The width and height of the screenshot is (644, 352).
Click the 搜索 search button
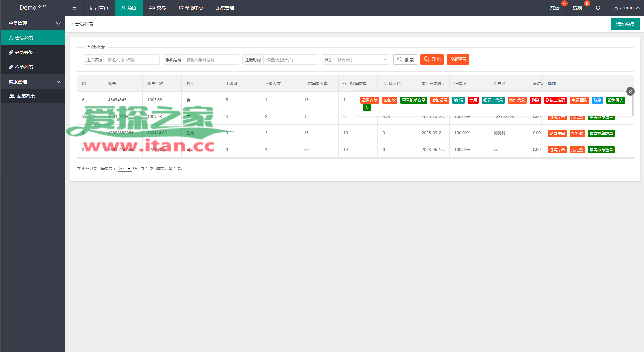click(x=405, y=60)
